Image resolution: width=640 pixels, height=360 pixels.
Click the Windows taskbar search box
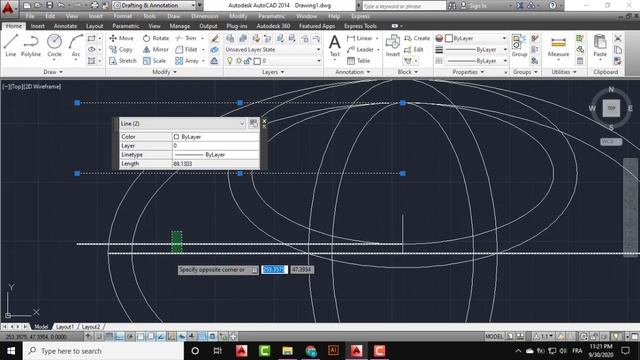pyautogui.click(x=103, y=351)
